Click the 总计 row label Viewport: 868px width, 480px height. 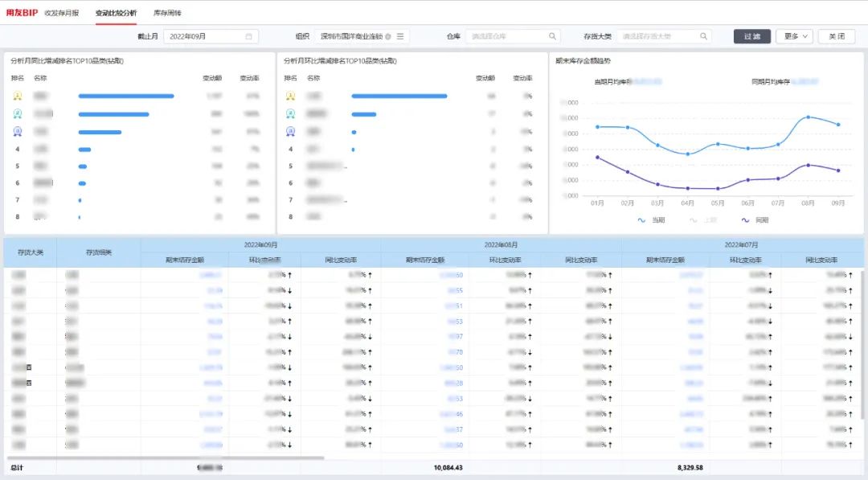pyautogui.click(x=17, y=468)
